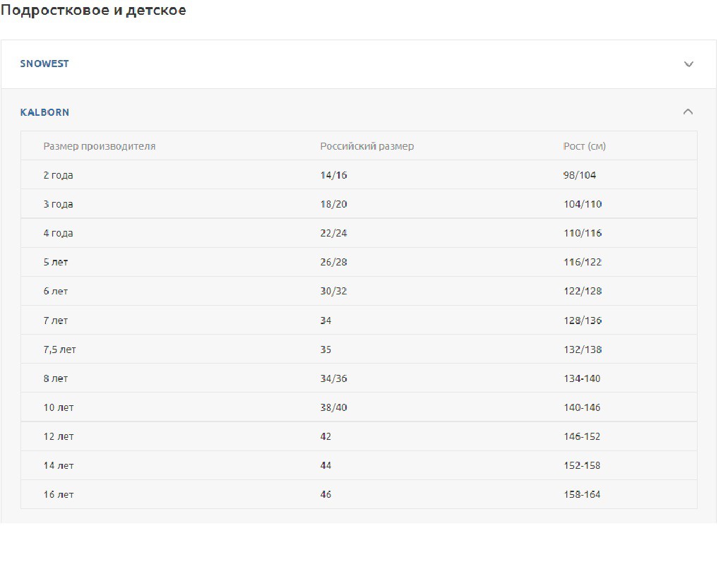
Task: Click the KALBORN brand heading
Action: pos(44,112)
